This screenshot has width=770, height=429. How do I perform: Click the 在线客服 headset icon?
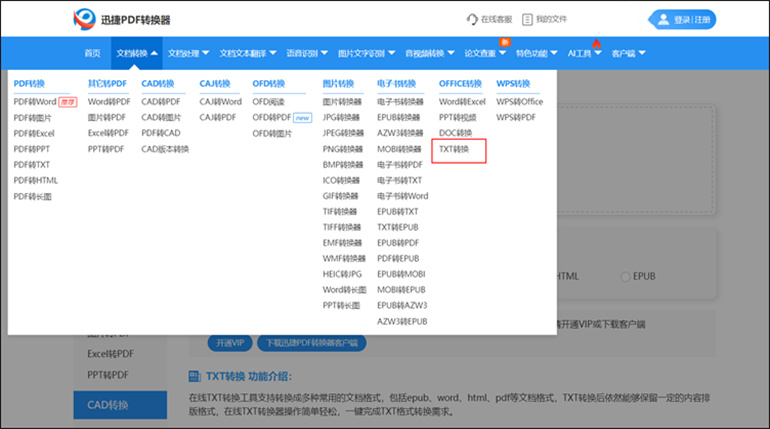click(x=472, y=19)
